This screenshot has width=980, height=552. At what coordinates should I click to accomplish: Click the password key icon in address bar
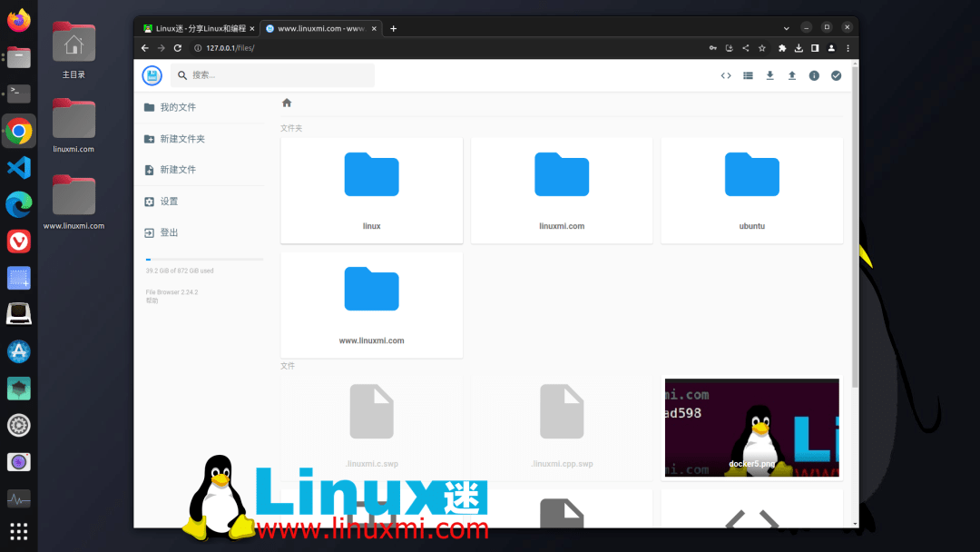712,48
